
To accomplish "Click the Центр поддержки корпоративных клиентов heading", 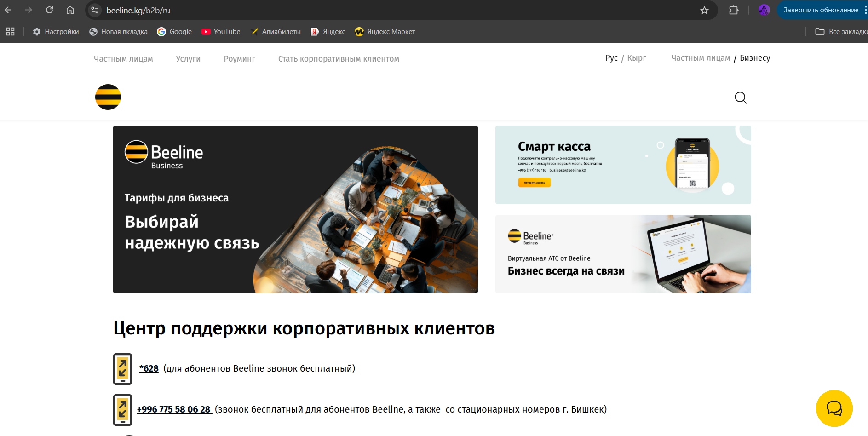I will [x=304, y=328].
